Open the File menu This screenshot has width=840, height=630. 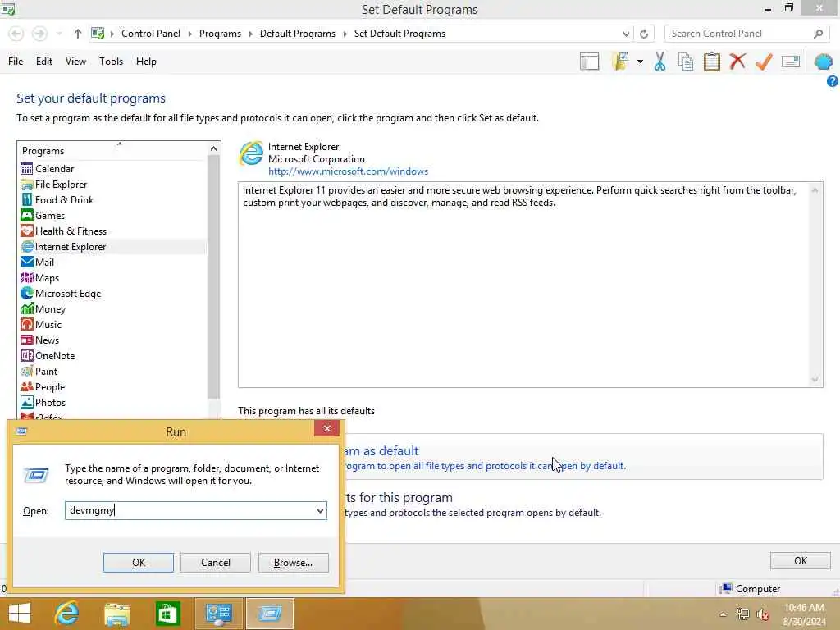pos(16,62)
